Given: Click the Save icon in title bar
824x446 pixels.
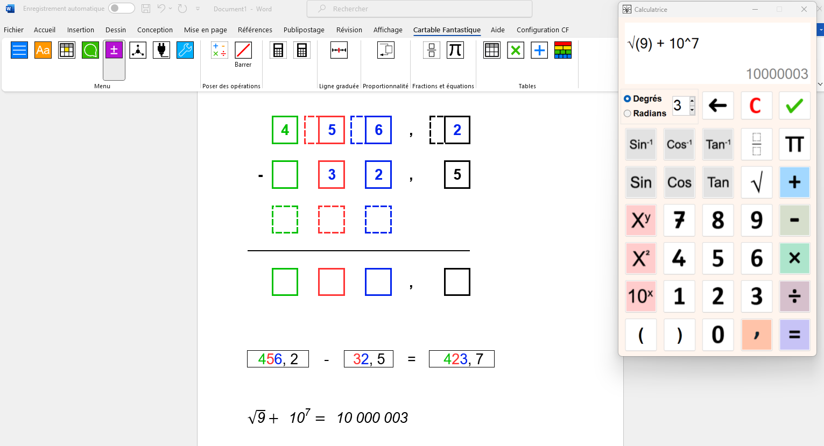Looking at the screenshot, I should [146, 8].
